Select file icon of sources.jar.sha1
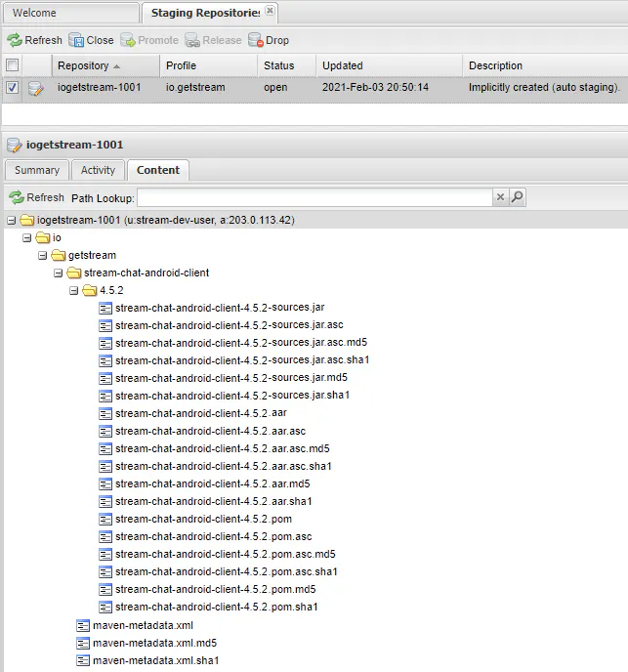The image size is (628, 672). coord(105,397)
